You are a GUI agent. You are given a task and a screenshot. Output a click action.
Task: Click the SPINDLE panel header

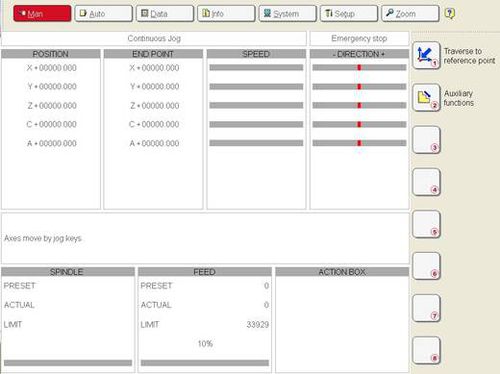coord(68,272)
